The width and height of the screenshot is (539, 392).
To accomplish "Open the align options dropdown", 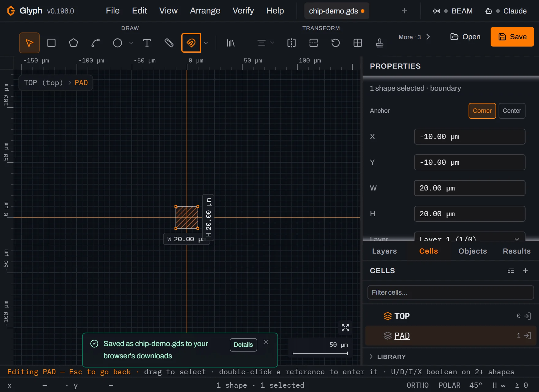I will [x=266, y=43].
